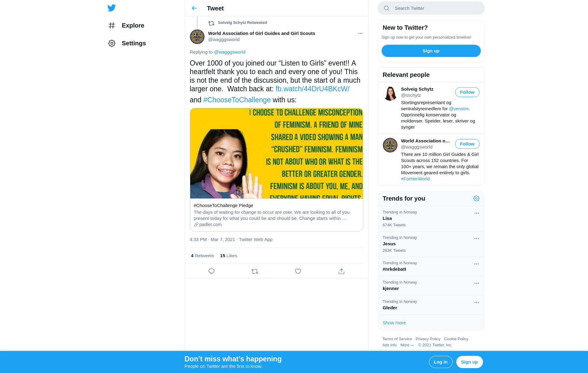
Task: Click Log in on bottom banner
Action: coord(440,362)
